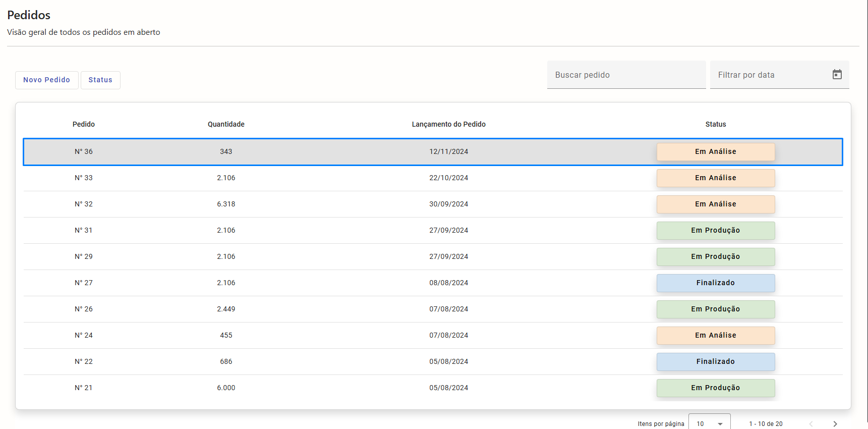
Task: Expand the items per page dropdown
Action: pos(709,423)
